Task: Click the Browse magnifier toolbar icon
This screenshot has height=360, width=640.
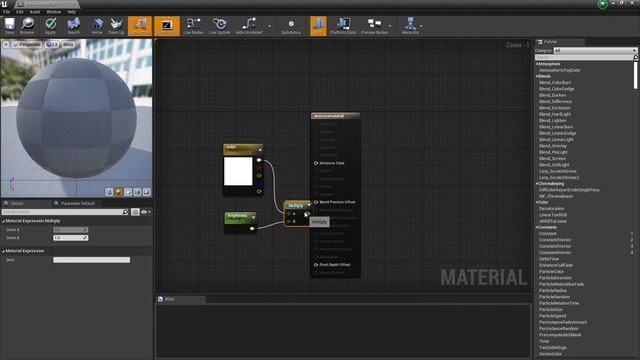Action: pos(27,26)
